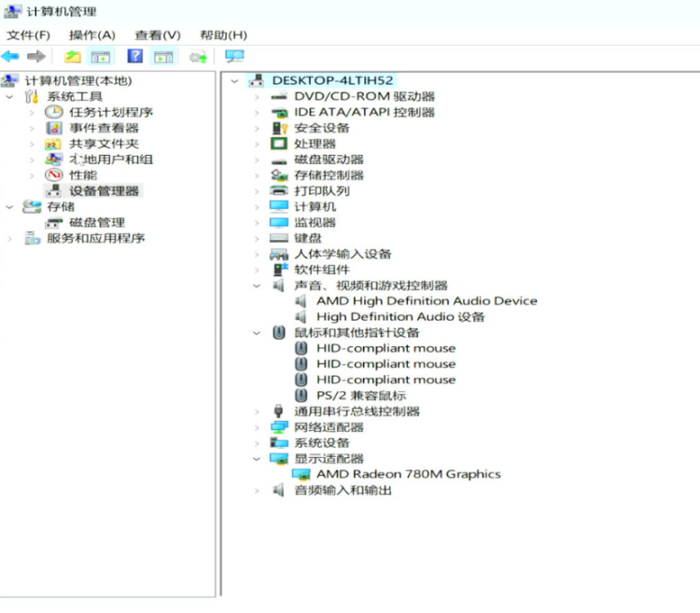Select 本地用户和组 in the tree

click(x=111, y=160)
